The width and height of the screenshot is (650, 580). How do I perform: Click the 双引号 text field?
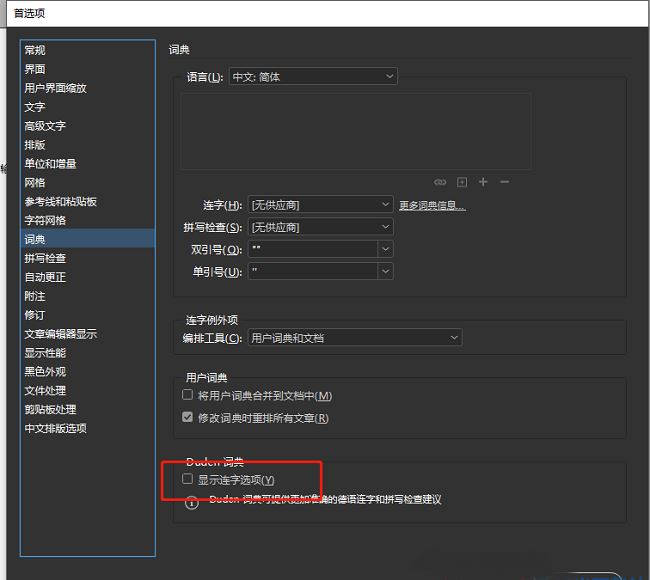click(x=313, y=249)
